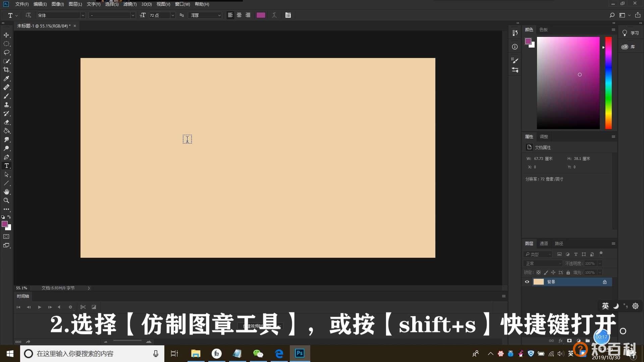
Task: Toggle lock all padlock icon
Action: tap(568, 273)
